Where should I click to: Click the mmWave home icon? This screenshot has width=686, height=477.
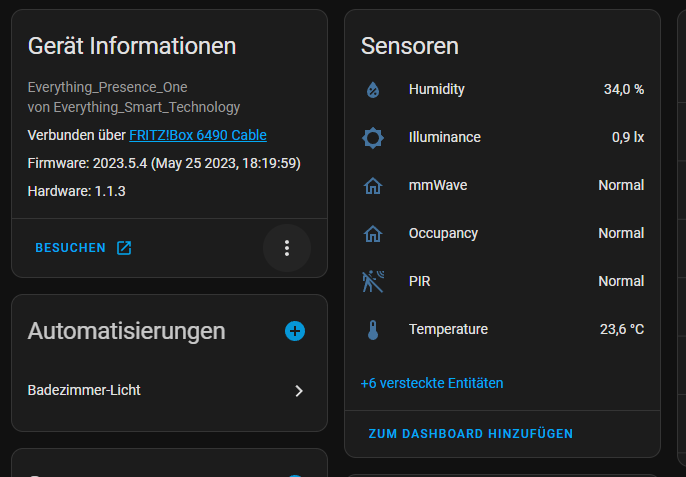pyautogui.click(x=373, y=186)
